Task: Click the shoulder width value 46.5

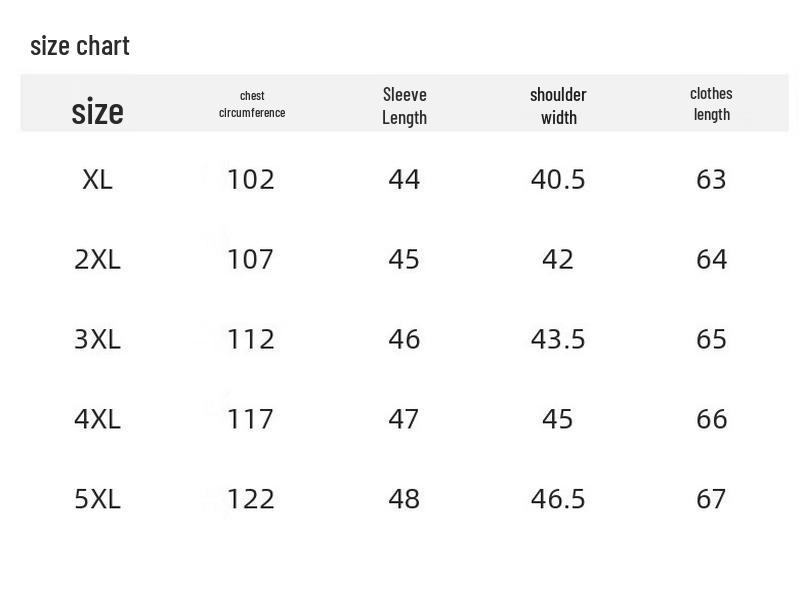Action: pyautogui.click(x=558, y=498)
